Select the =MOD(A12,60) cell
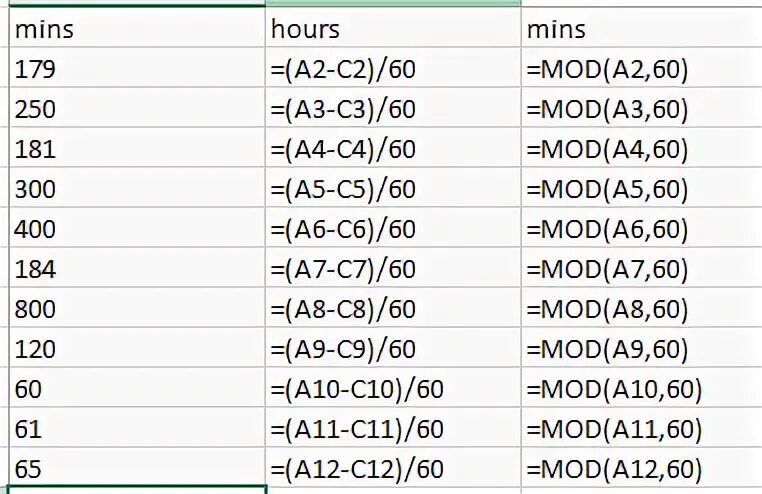This screenshot has height=494, width=762. click(642, 466)
